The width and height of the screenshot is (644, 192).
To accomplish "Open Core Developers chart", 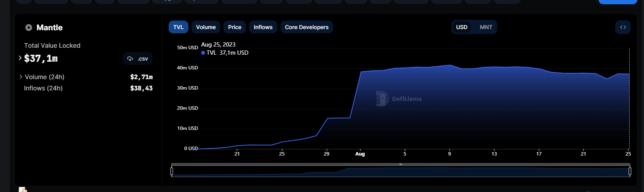I will pyautogui.click(x=306, y=27).
